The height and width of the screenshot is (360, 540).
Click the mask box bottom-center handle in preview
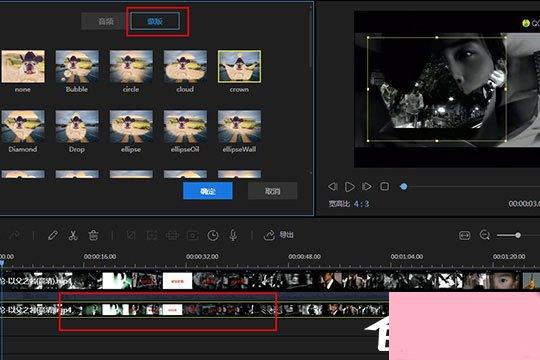437,141
